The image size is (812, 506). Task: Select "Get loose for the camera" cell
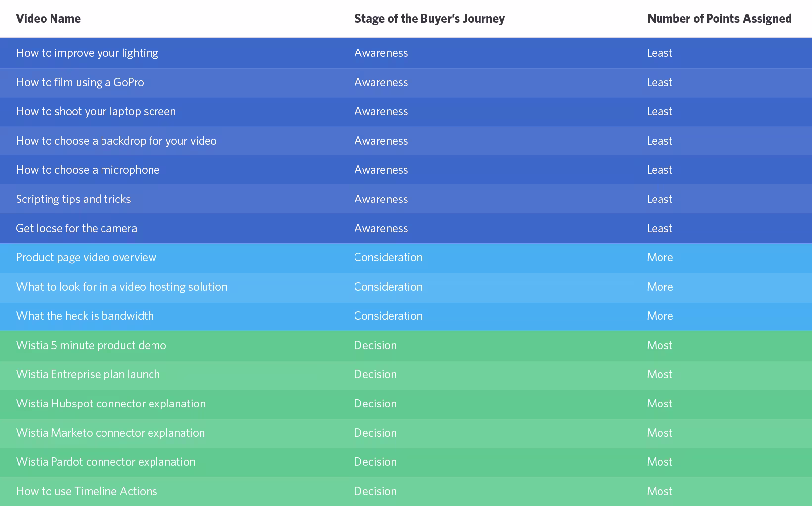(76, 228)
